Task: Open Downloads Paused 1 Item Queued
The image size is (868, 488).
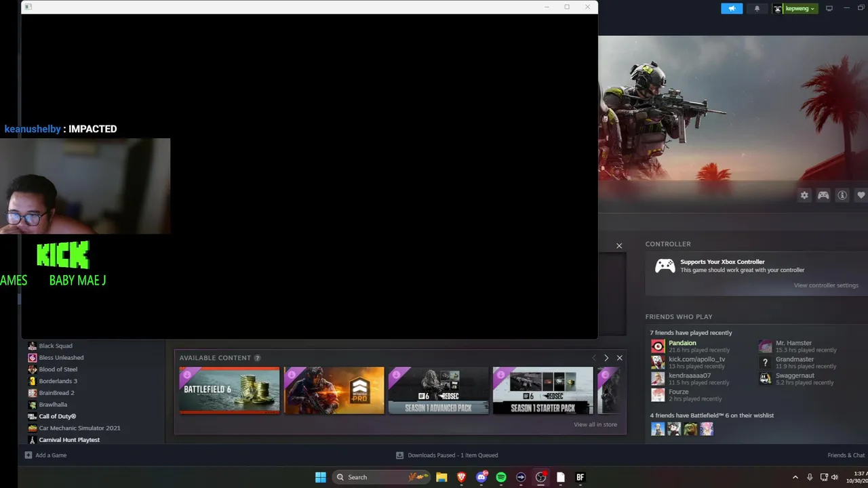Action: pos(447,455)
